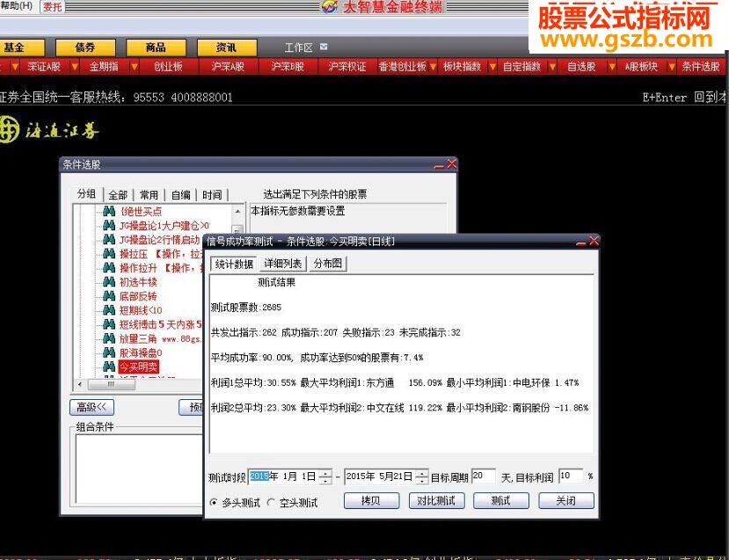
Task: Click binoculars icon next to 短线博击5天内涨
Action: click(x=109, y=324)
